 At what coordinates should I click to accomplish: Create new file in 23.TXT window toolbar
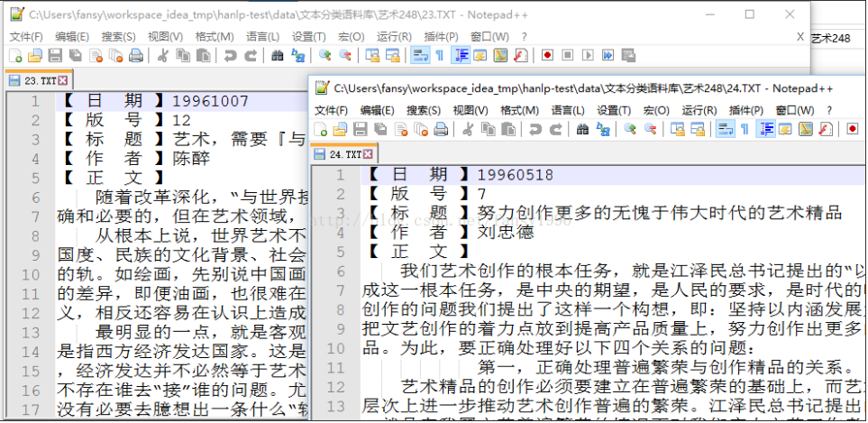(x=15, y=55)
